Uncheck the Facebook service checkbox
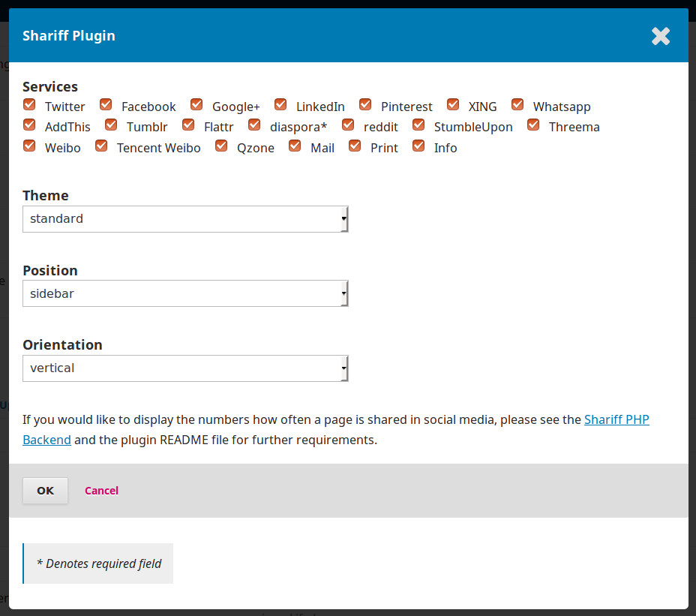Viewport: 696px width, 616px height. coord(106,105)
